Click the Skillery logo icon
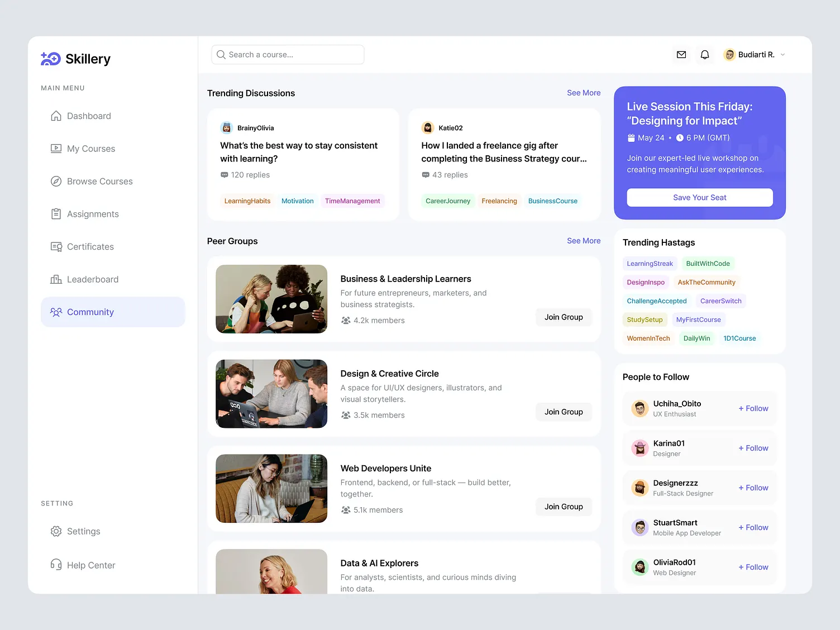The width and height of the screenshot is (840, 630). (51, 59)
